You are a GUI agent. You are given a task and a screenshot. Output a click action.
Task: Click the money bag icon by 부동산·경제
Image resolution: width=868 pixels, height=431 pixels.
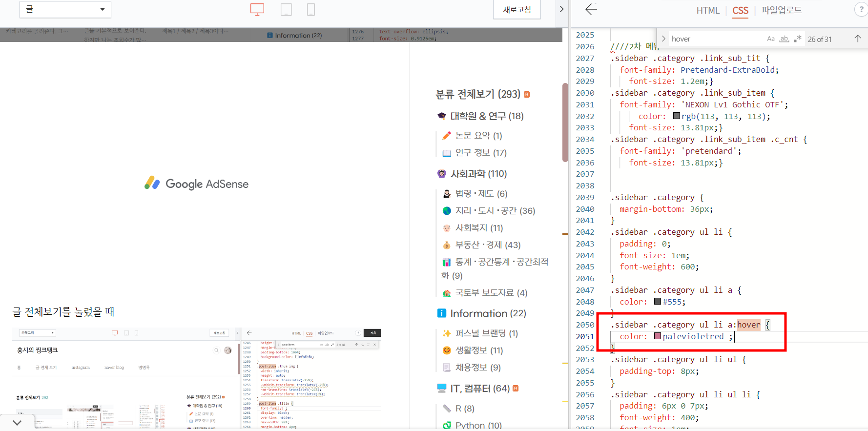(446, 245)
